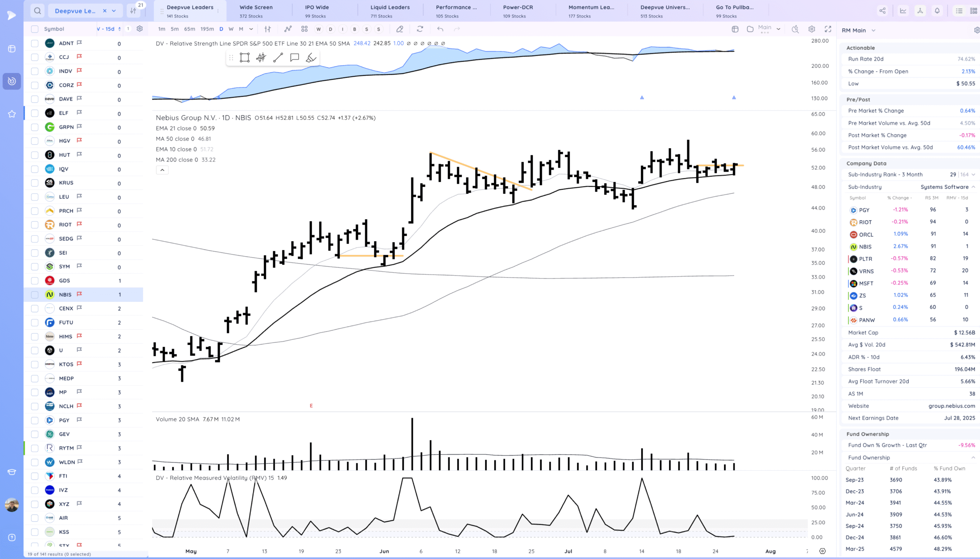Open the RM Main panel dropdown
Screen dimensions: 980x559
[873, 30]
